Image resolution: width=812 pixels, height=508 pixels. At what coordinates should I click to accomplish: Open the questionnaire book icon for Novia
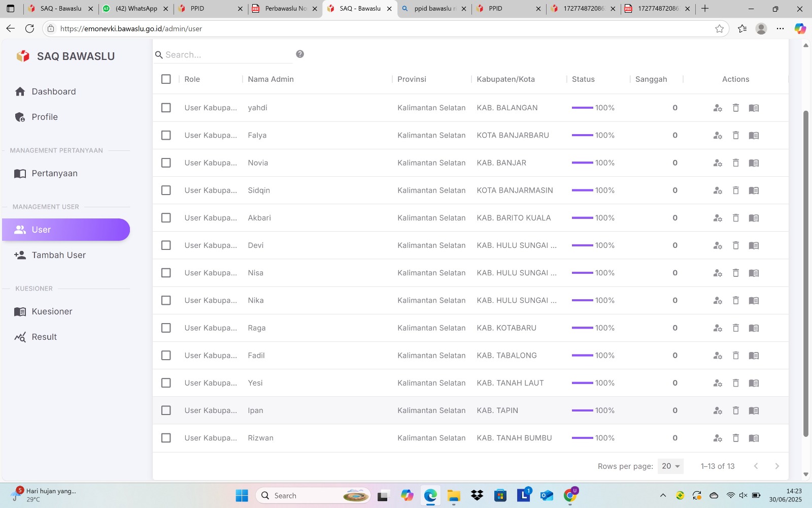pos(754,163)
